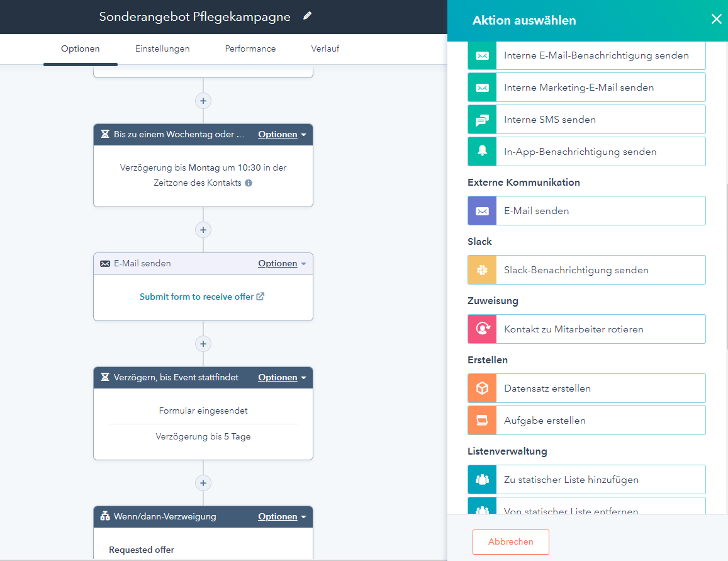
Task: Choose the Kontakt zu Mitarbeiter rotieren icon
Action: point(482,329)
